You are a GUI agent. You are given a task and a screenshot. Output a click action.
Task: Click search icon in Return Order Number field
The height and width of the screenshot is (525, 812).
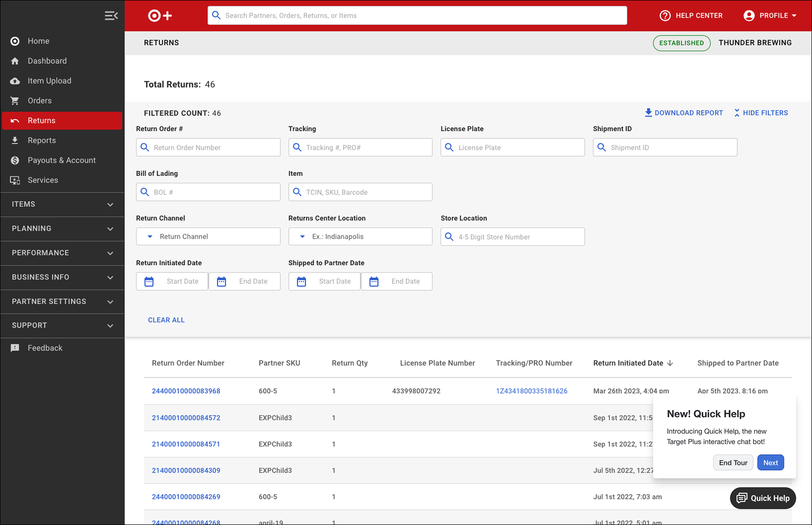145,147
